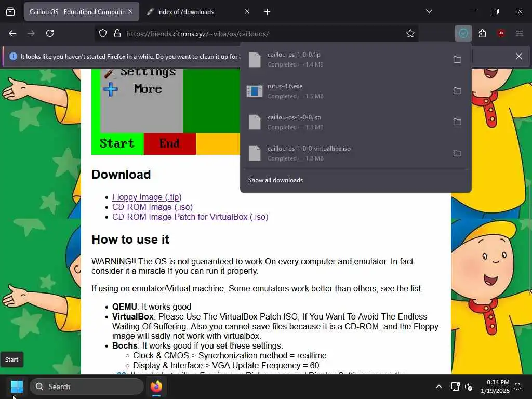Download CD-ROM Image Patch for VirtualBox
This screenshot has width=532, height=399.
point(190,217)
